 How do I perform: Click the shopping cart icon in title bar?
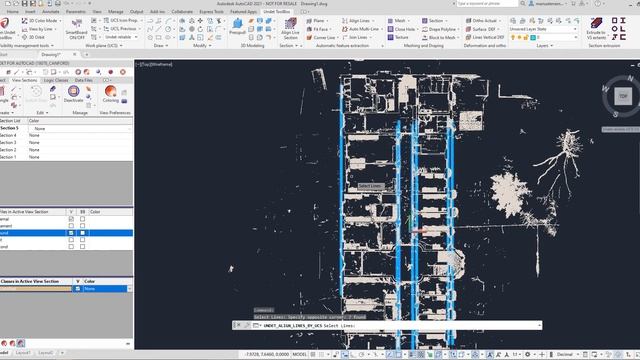coord(573,3)
